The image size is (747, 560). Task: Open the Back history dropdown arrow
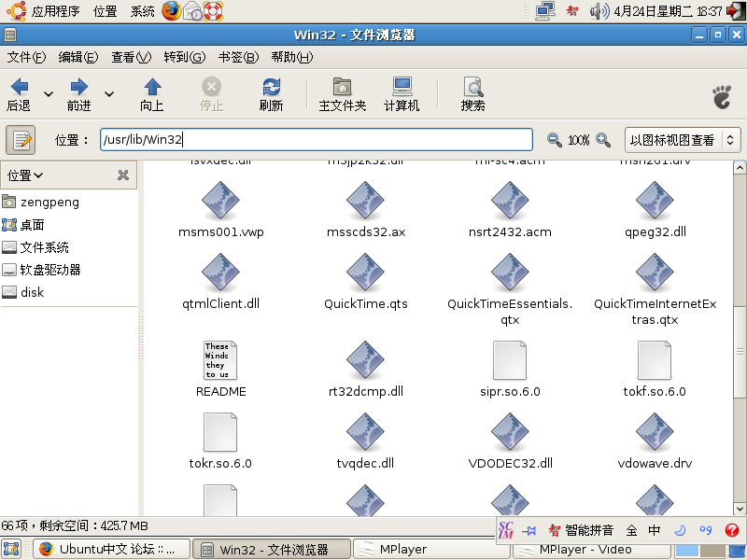tap(49, 94)
